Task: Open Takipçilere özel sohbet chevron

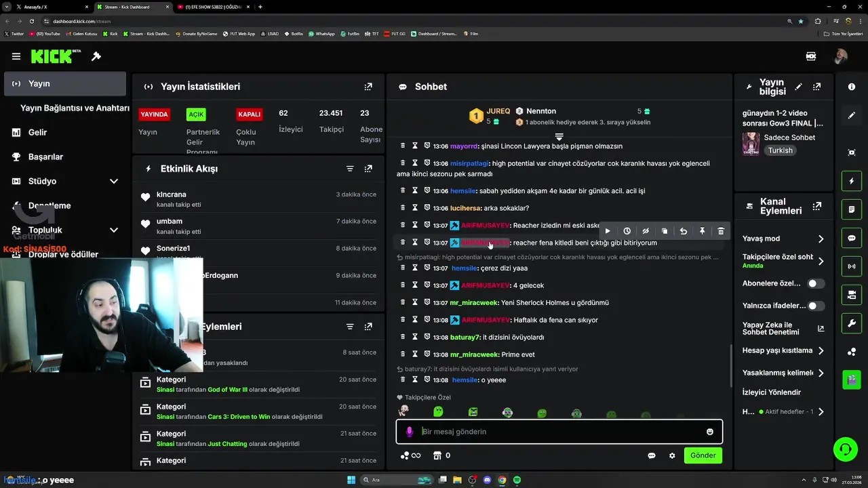Action: (x=821, y=261)
